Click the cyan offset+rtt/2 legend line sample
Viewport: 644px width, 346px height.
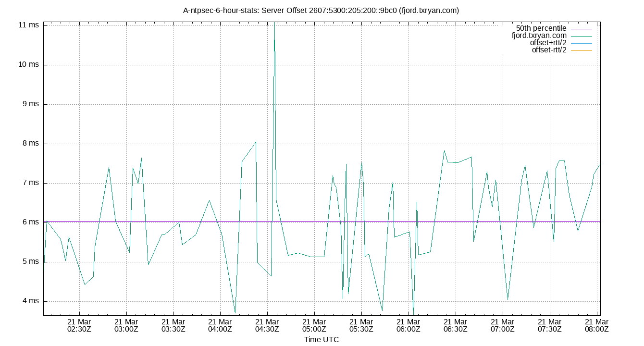coord(582,42)
